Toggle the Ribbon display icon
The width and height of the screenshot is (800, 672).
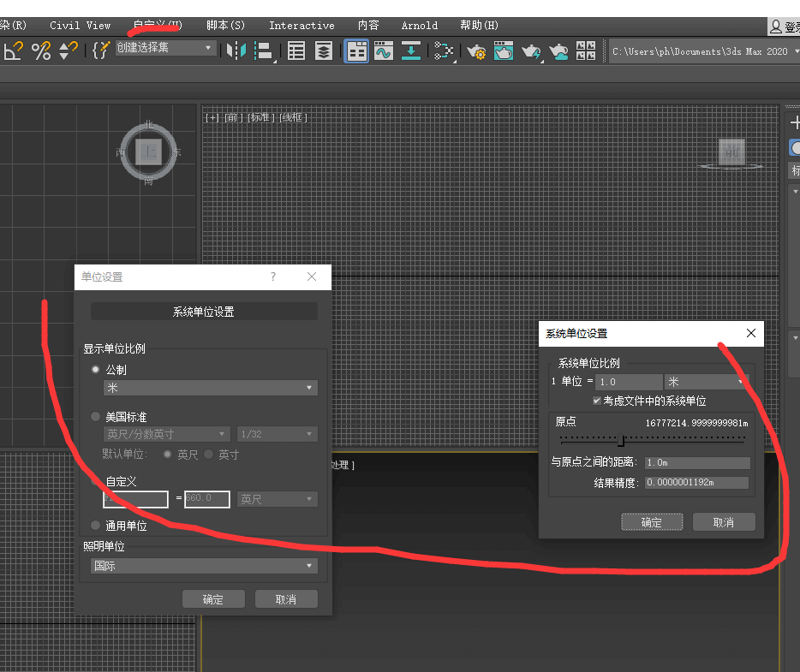point(356,51)
